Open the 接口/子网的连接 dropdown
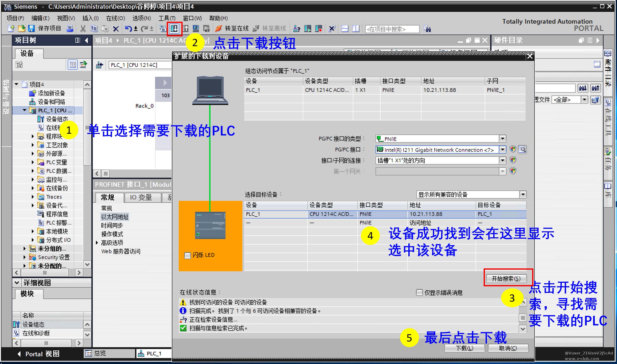This screenshot has height=364, width=617. click(503, 160)
